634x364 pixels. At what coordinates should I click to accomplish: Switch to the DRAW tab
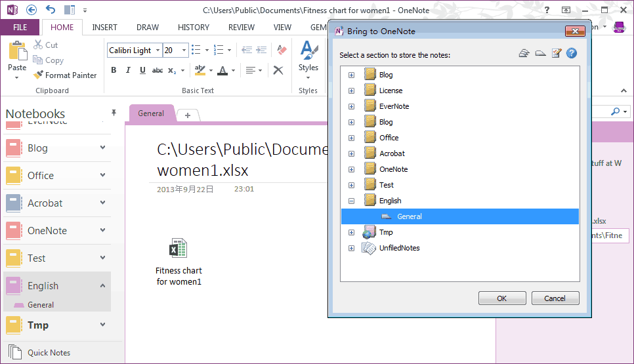click(148, 27)
